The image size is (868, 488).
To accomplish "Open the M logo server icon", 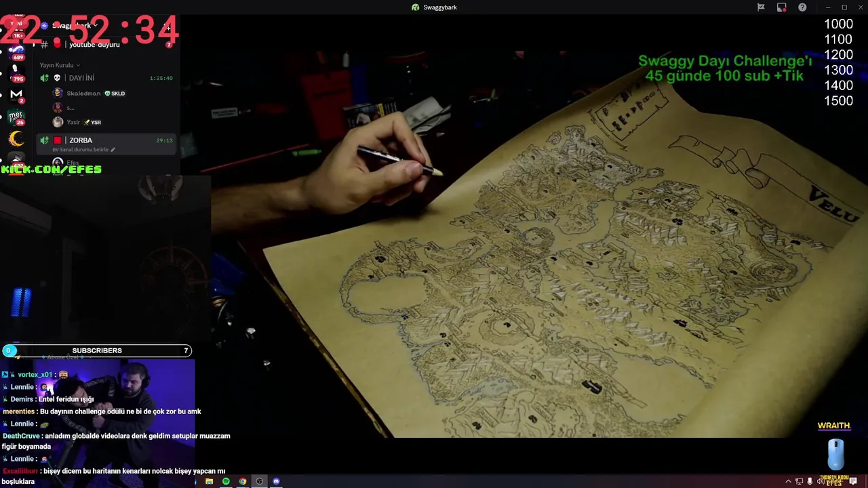I will click(x=16, y=94).
